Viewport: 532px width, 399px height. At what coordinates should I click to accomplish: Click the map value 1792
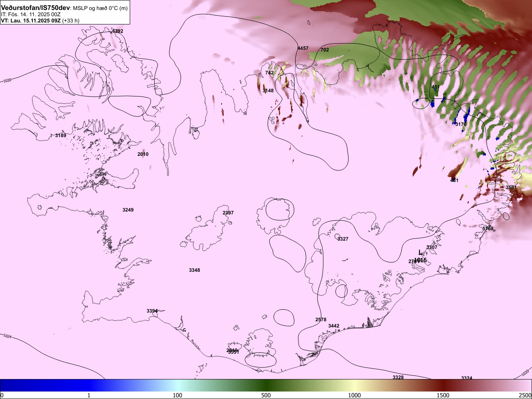pos(118,31)
